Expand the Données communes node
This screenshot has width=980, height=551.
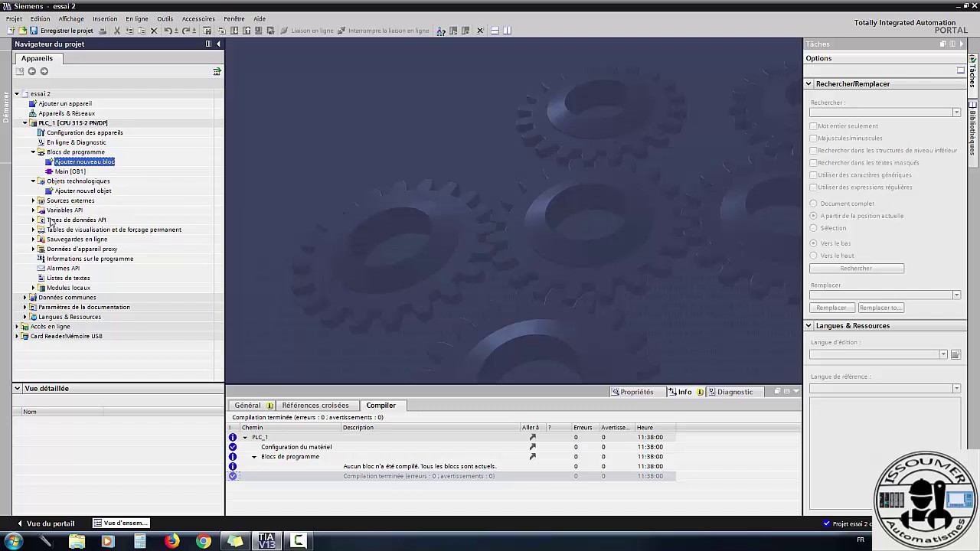click(25, 298)
